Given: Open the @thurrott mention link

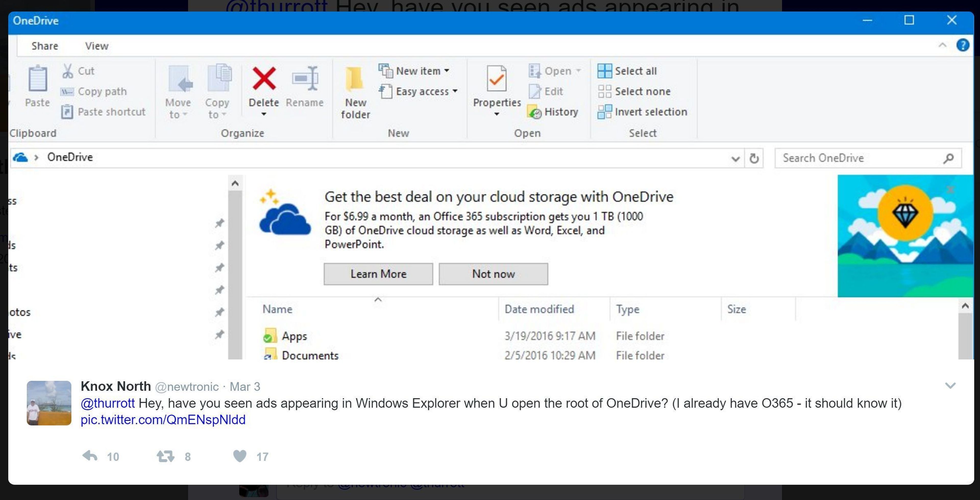Looking at the screenshot, I should pyautogui.click(x=108, y=403).
